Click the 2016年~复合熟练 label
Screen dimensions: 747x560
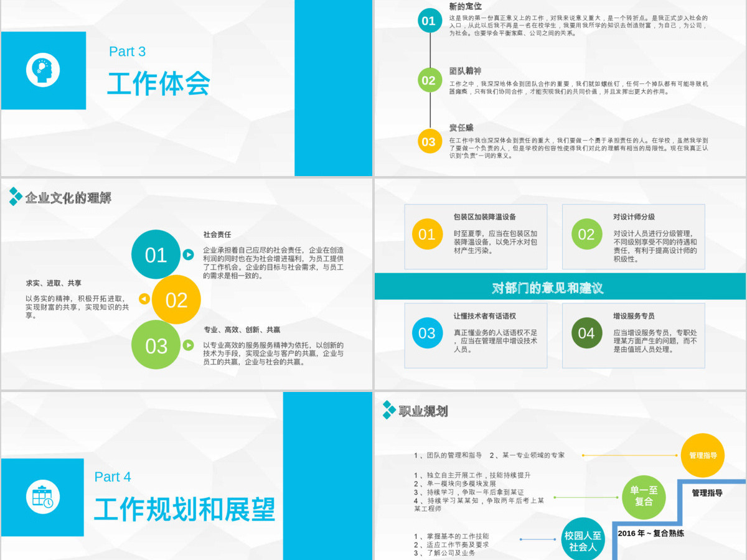[651, 533]
